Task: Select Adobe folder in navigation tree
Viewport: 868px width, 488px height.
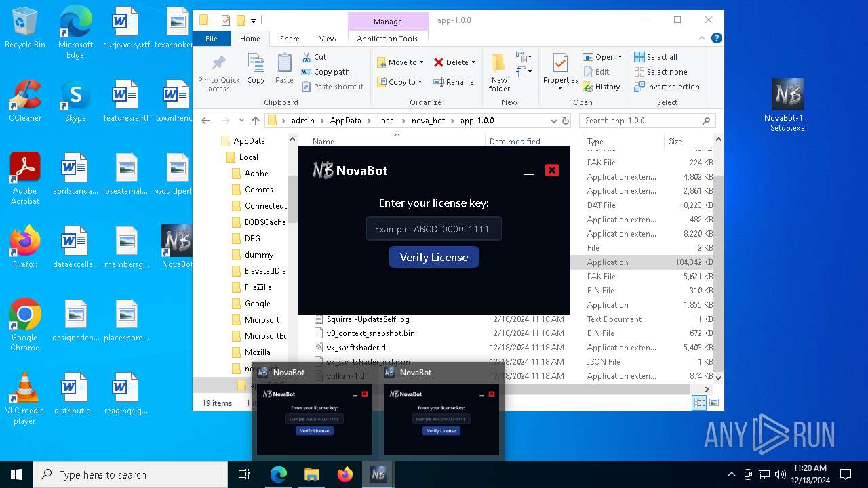Action: 256,174
